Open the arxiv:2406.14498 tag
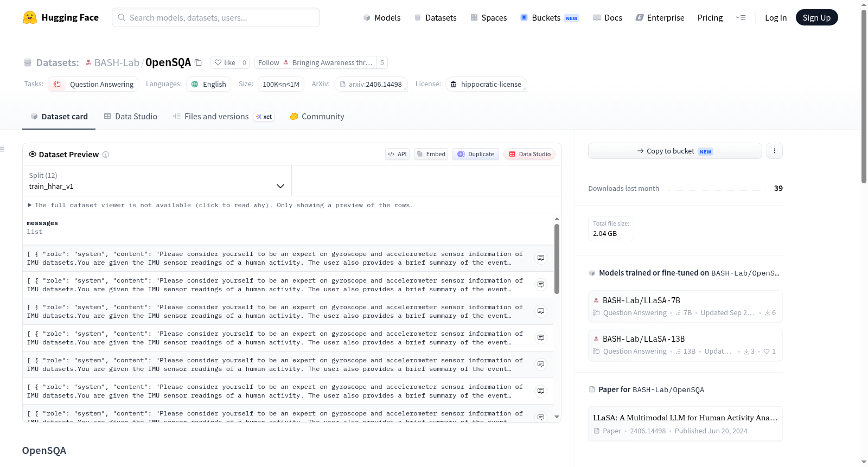Screen dimensions: 868x467 point(371,84)
